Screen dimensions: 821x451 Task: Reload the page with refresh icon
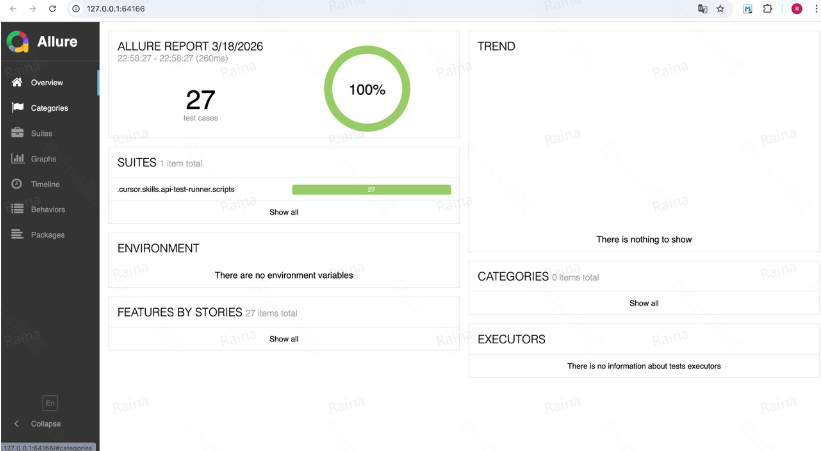click(x=52, y=9)
